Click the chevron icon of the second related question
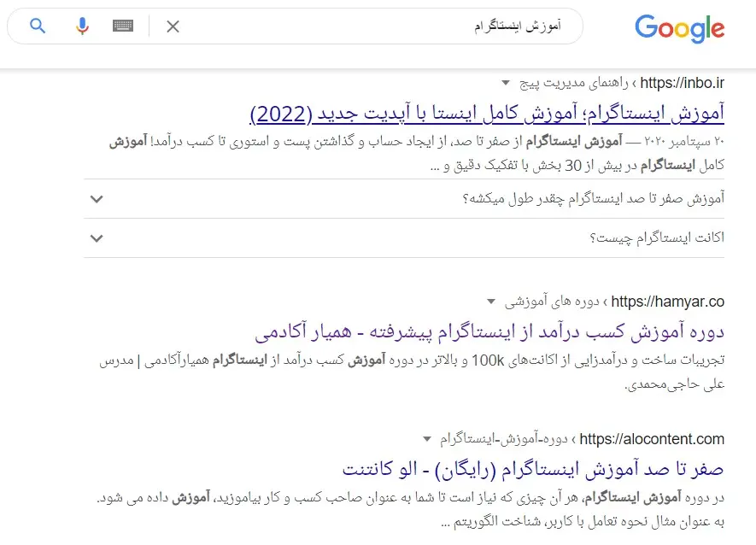 (97, 238)
